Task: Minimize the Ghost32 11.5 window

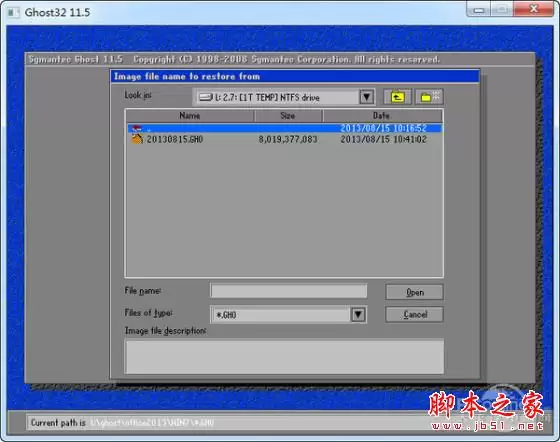Action: pyautogui.click(x=479, y=10)
